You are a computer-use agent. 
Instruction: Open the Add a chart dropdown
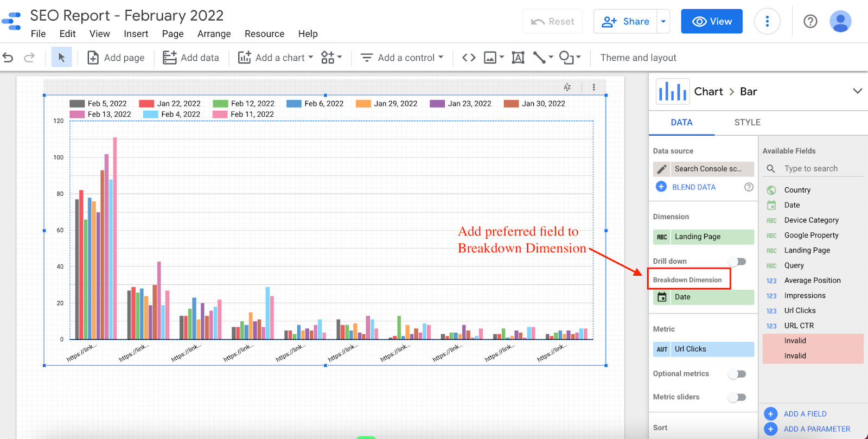(276, 58)
